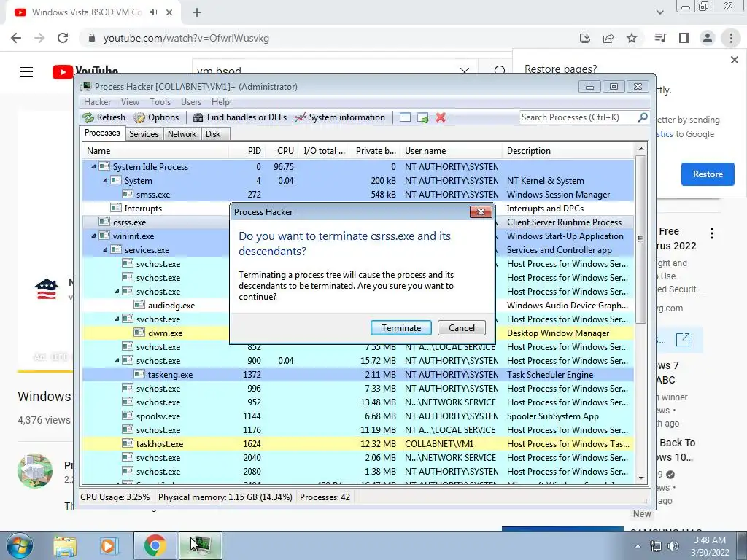Click the Terminate button in dialog
The image size is (747, 560).
[x=401, y=327]
